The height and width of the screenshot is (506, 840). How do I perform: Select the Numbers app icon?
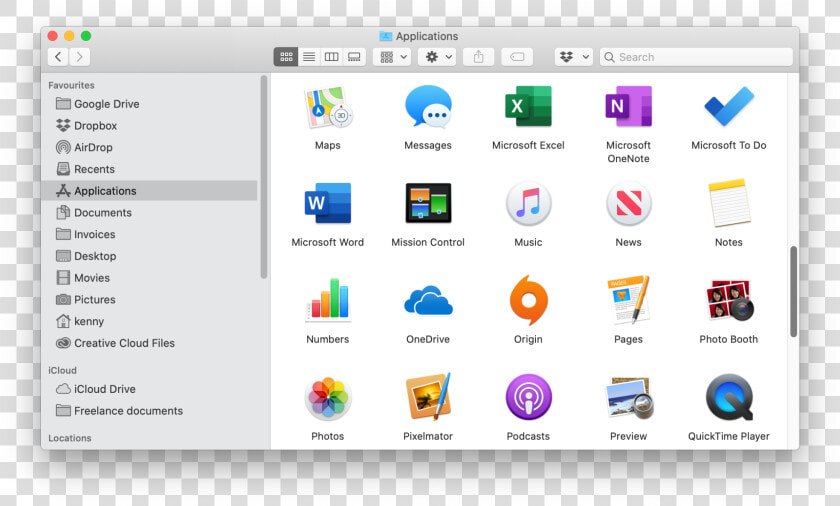click(x=328, y=300)
